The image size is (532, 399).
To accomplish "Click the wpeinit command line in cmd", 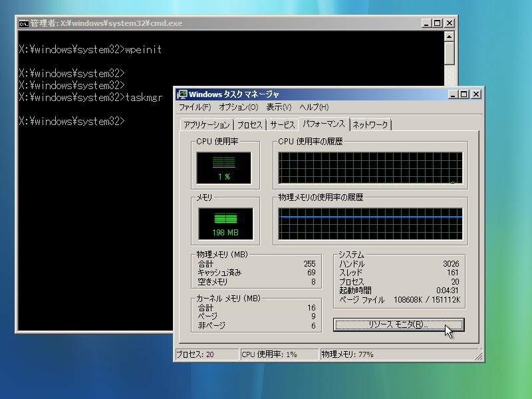I will pos(90,50).
